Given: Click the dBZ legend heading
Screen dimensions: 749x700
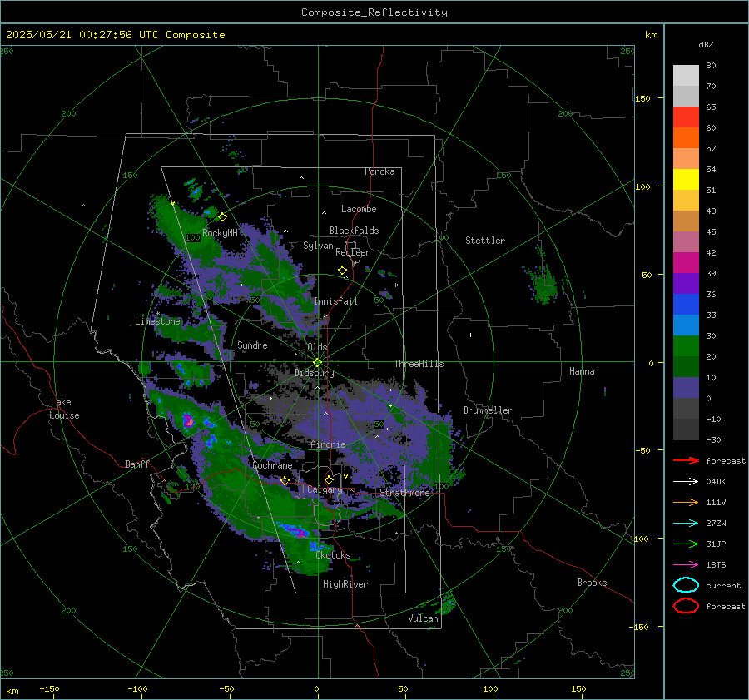Looking at the screenshot, I should tap(706, 44).
